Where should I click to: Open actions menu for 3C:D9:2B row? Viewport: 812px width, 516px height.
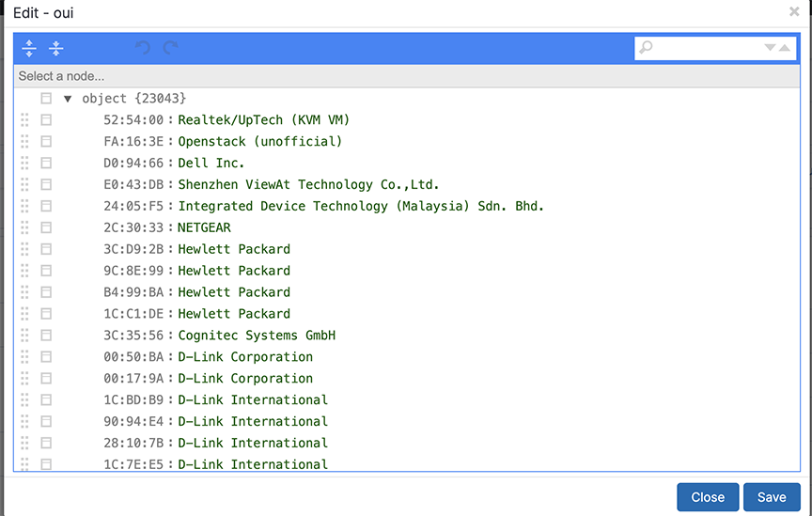click(46, 249)
